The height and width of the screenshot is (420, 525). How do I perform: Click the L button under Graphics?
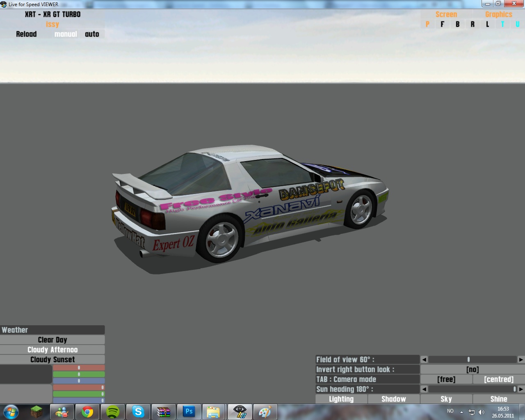487,24
